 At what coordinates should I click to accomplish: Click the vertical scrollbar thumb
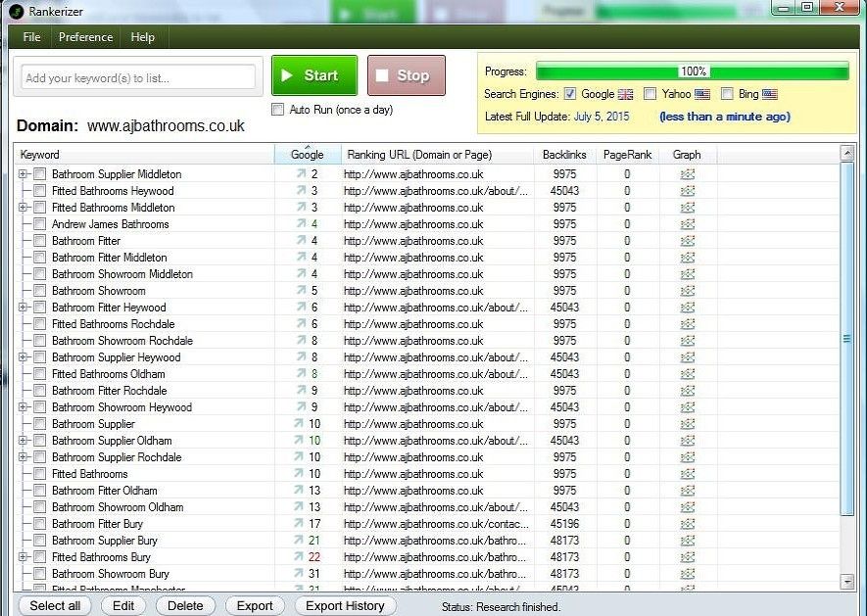[846, 339]
